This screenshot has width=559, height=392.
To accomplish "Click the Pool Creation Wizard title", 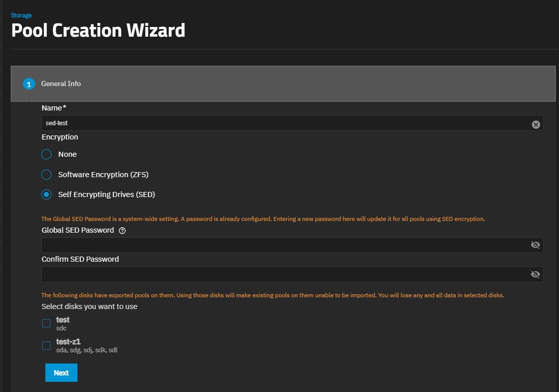I will point(98,31).
